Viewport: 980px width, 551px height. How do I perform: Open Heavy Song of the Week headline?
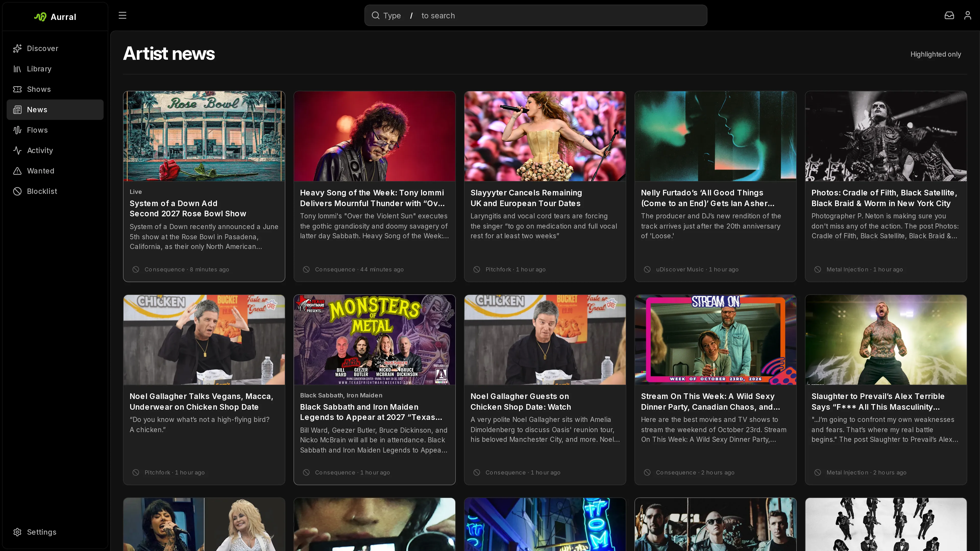pyautogui.click(x=372, y=198)
